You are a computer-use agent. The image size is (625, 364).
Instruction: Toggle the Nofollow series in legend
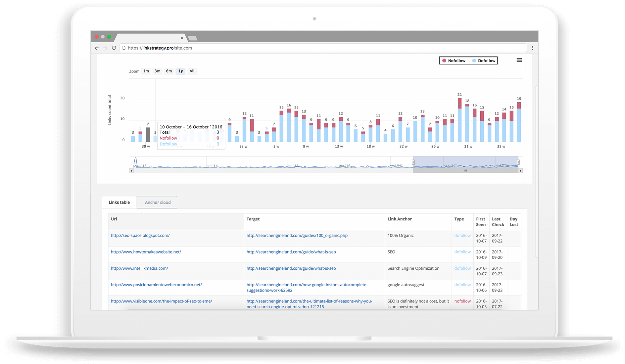click(x=454, y=61)
